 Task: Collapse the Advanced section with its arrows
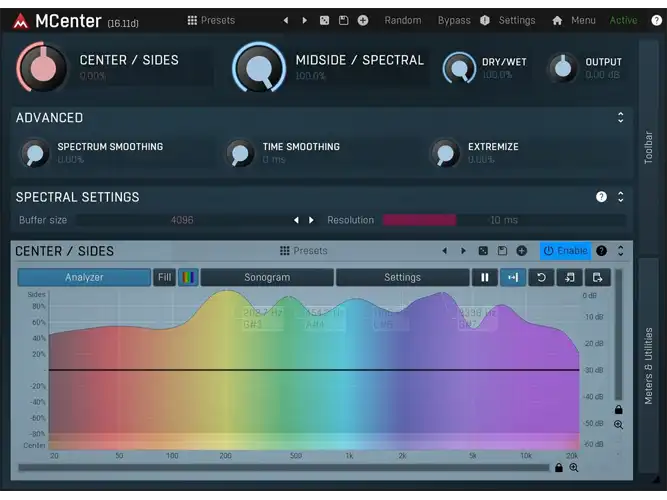click(621, 117)
